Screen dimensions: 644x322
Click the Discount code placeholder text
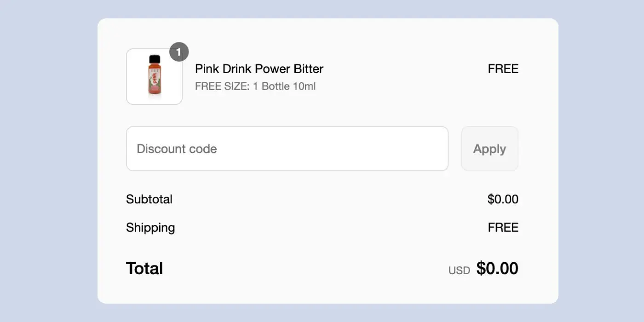[177, 149]
